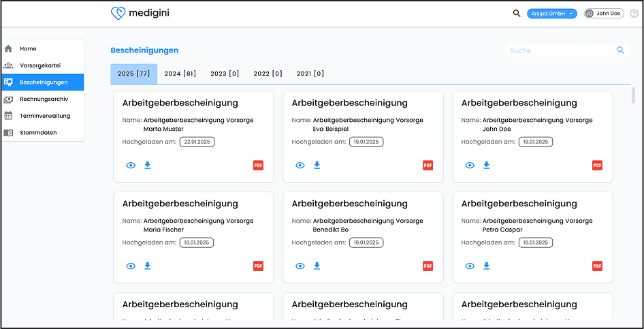This screenshot has width=644, height=329.
Task: Download Benedikt Bo certificate
Action: [317, 266]
